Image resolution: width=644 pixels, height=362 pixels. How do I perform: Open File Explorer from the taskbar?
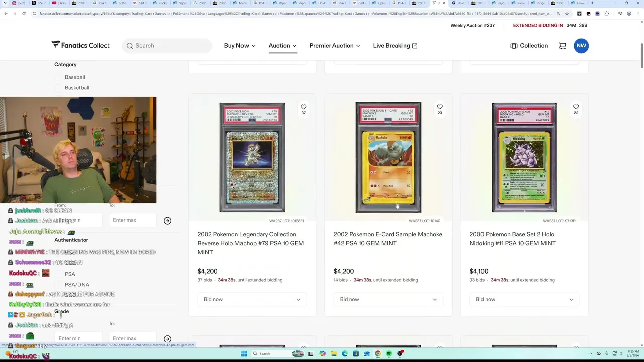(334, 354)
